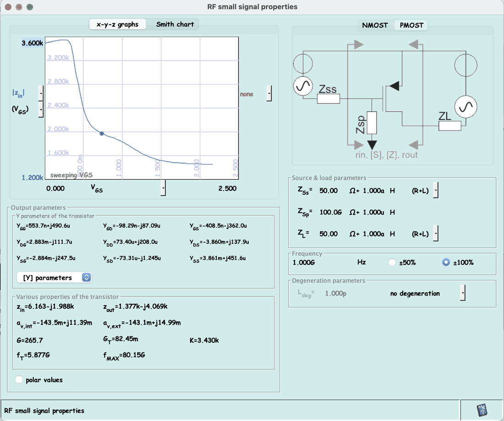Click the y-axis maximum 3.600k

[32, 43]
